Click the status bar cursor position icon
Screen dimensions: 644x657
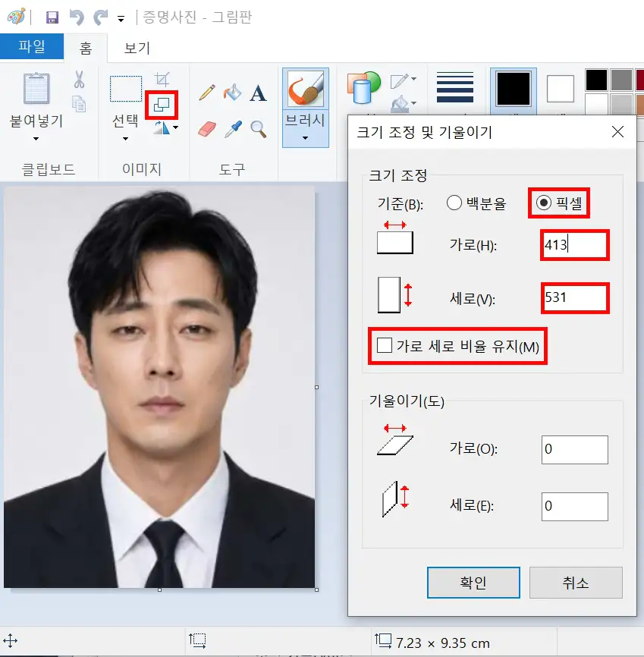[x=10, y=641]
